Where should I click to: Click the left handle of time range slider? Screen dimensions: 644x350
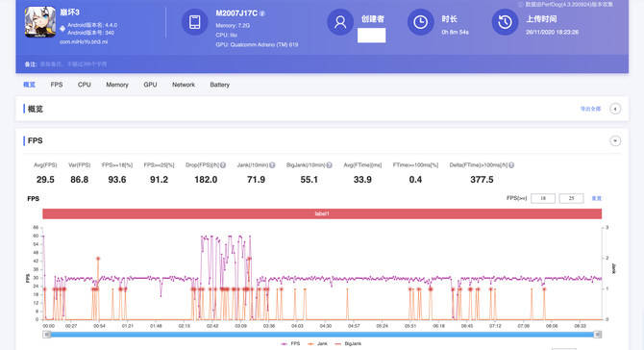point(47,335)
